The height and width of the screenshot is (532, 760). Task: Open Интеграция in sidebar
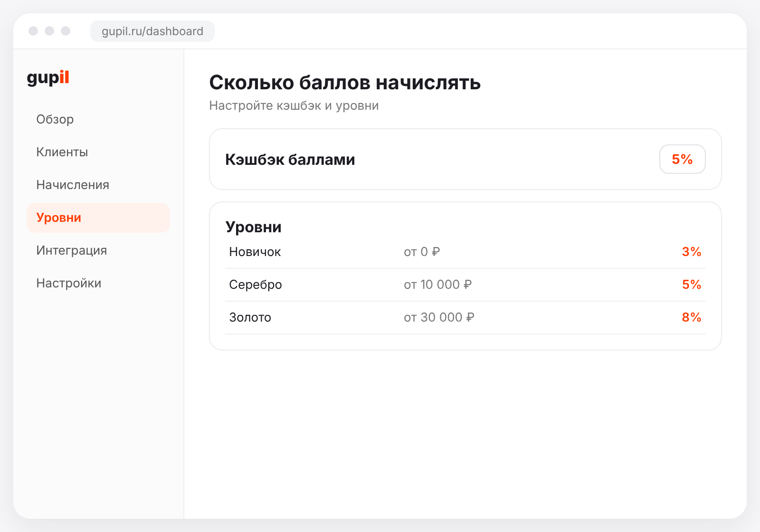(98, 250)
